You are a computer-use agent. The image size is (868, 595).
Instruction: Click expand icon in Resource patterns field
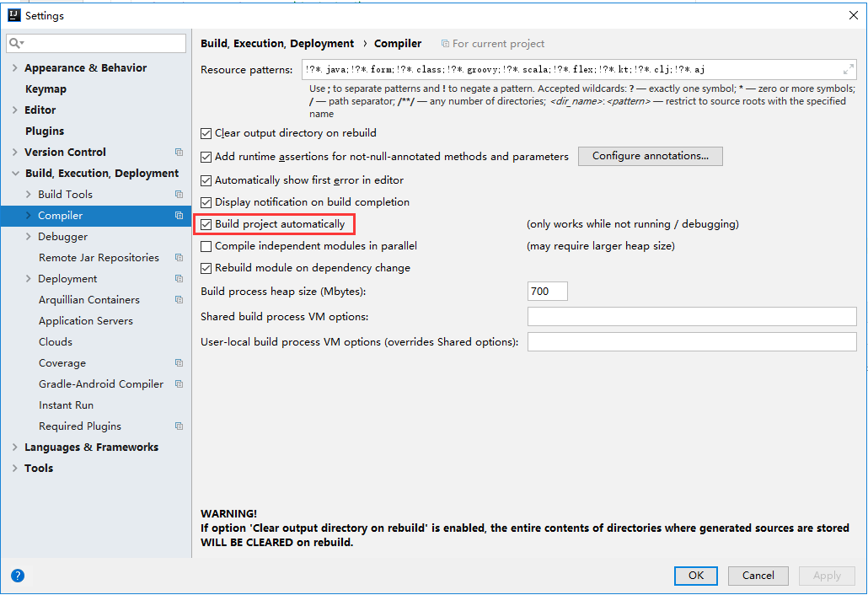coord(848,70)
